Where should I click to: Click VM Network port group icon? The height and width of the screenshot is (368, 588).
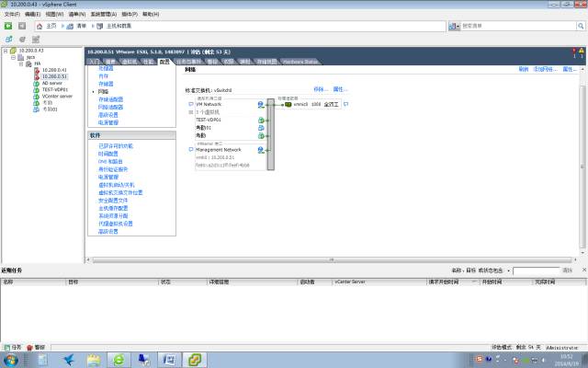click(x=261, y=104)
